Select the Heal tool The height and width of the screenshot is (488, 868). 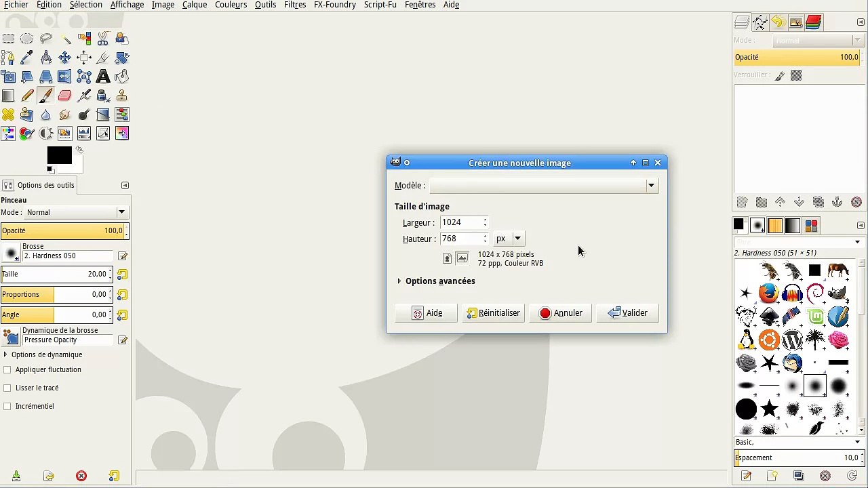[x=8, y=115]
